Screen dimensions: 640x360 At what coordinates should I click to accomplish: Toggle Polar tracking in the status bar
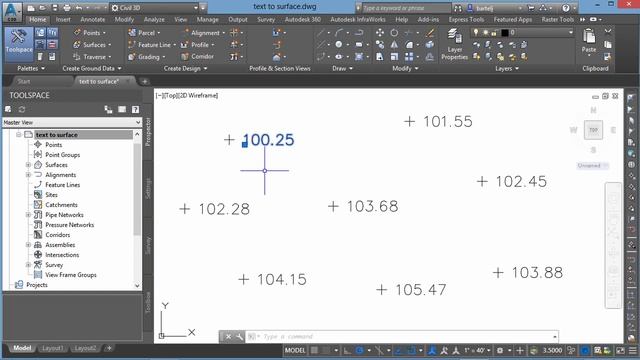pos(360,350)
